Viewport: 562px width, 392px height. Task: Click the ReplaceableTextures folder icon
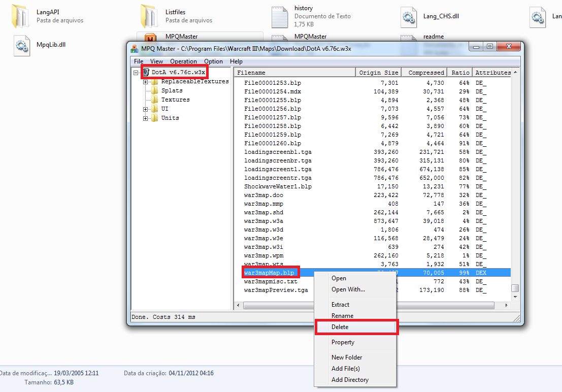pos(155,82)
